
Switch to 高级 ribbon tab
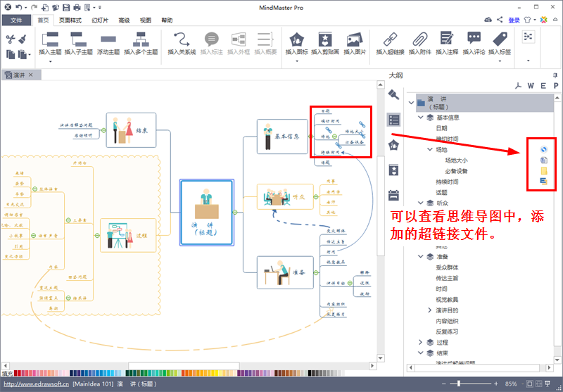pos(125,20)
